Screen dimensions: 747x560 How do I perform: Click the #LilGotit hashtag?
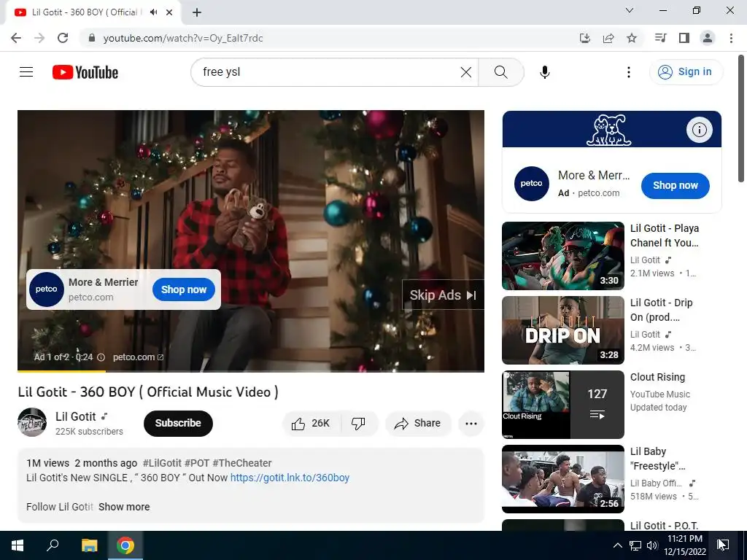pyautogui.click(x=162, y=463)
